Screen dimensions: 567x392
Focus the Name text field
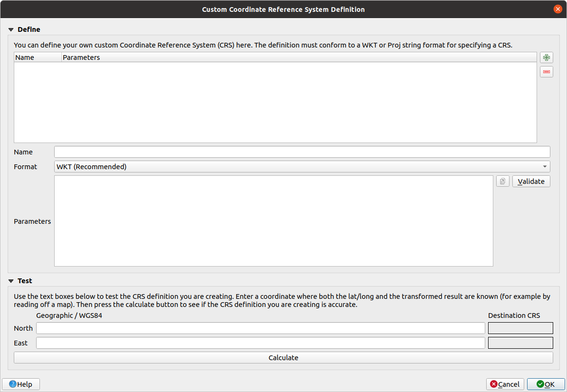pyautogui.click(x=302, y=152)
